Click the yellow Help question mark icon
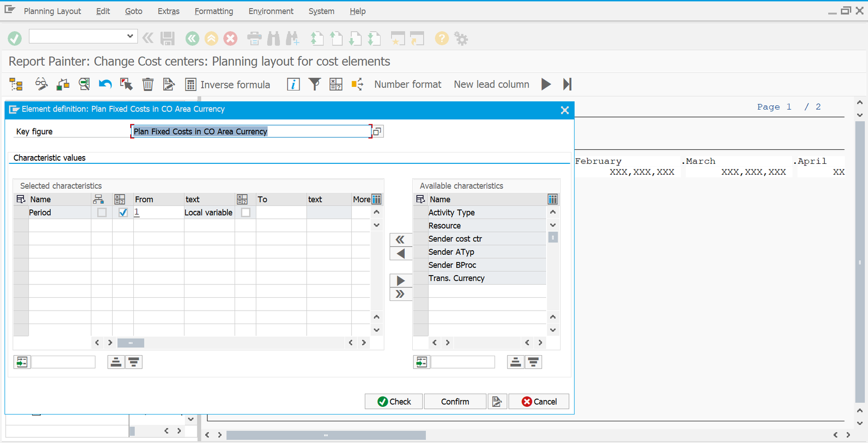 coord(442,38)
